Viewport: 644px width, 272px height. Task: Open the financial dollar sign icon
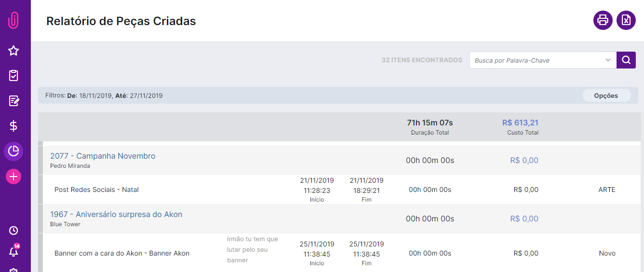pos(13,126)
